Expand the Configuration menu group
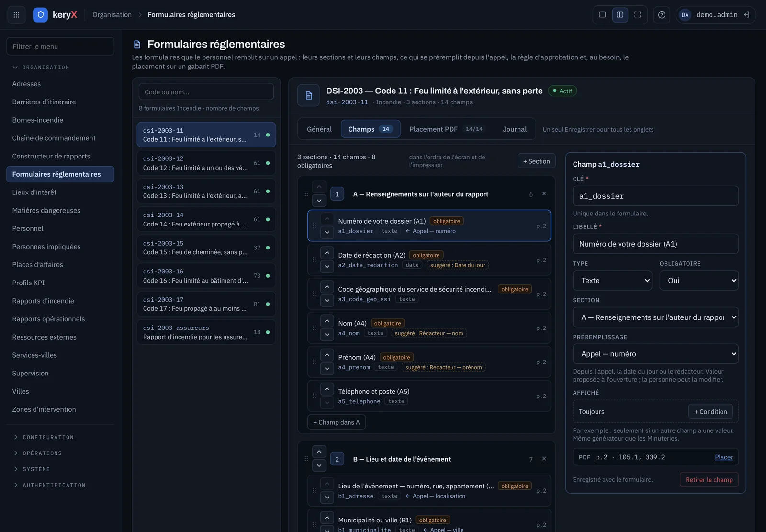The width and height of the screenshot is (766, 532). 43,437
